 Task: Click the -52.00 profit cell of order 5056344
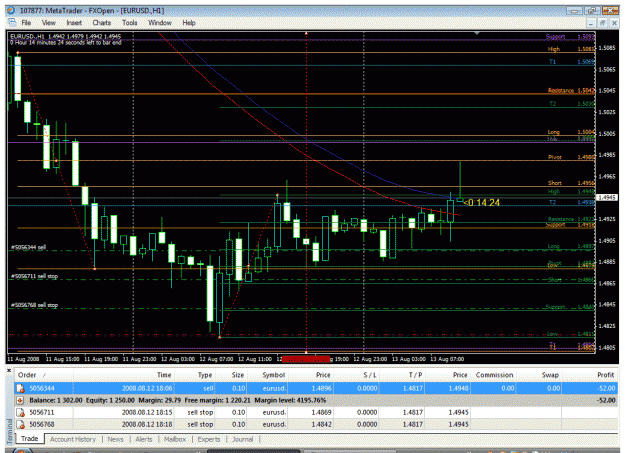point(606,388)
